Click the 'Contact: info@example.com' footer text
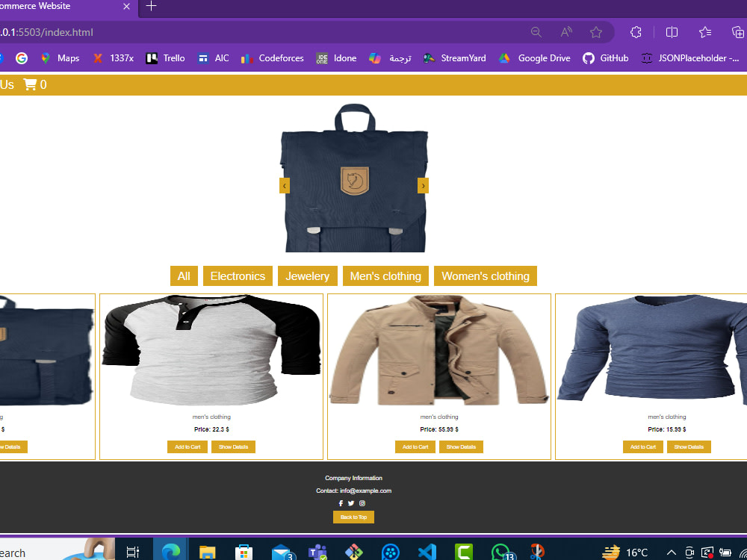This screenshot has width=747, height=560. click(353, 491)
